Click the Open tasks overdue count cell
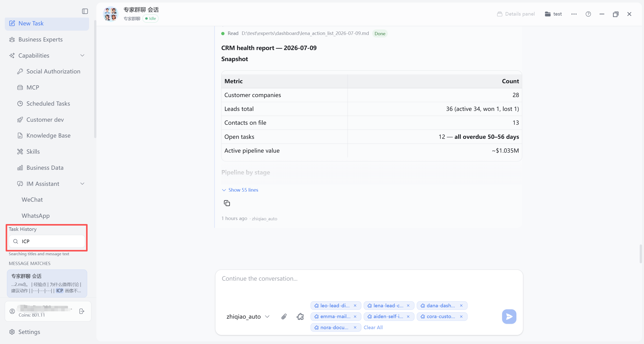 point(435,137)
